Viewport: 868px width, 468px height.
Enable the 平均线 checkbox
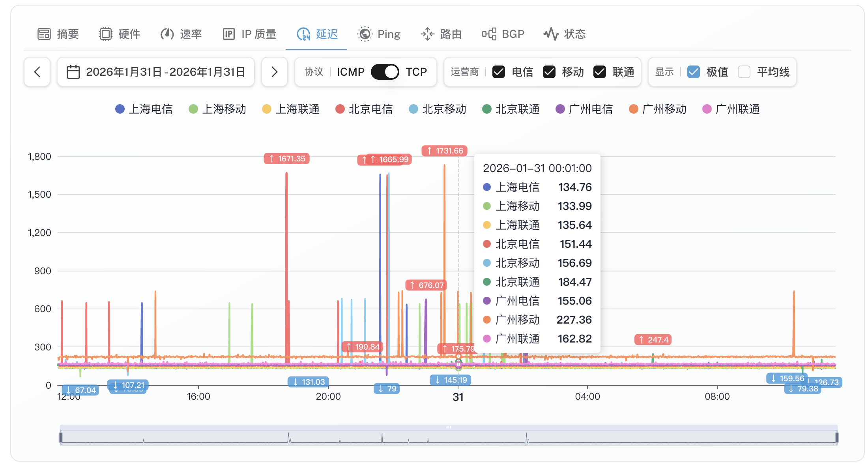[x=744, y=72]
